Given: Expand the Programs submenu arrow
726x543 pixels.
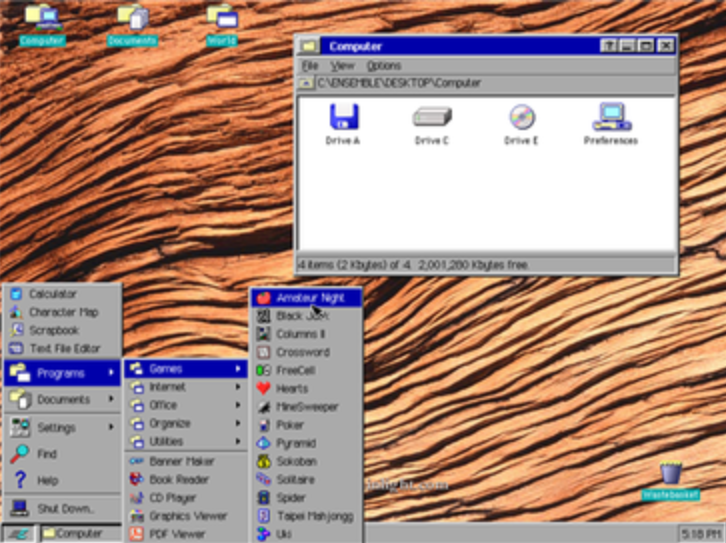Looking at the screenshot, I should tap(111, 372).
